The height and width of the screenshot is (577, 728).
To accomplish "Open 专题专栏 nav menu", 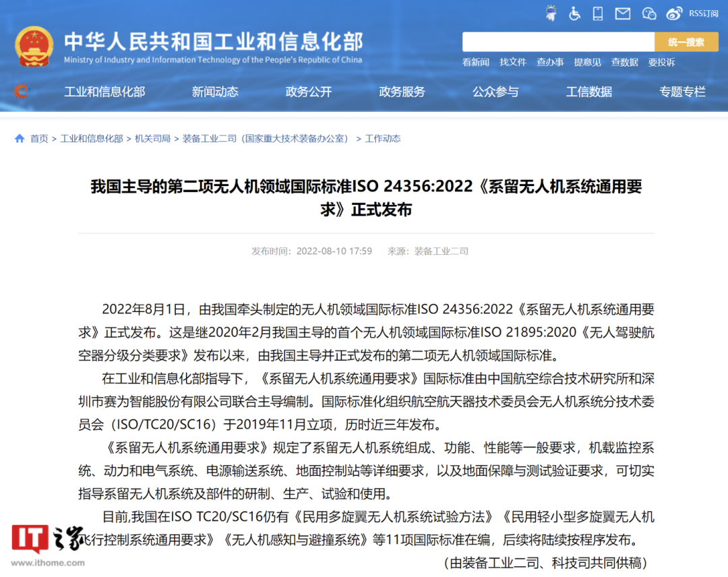I will point(682,92).
